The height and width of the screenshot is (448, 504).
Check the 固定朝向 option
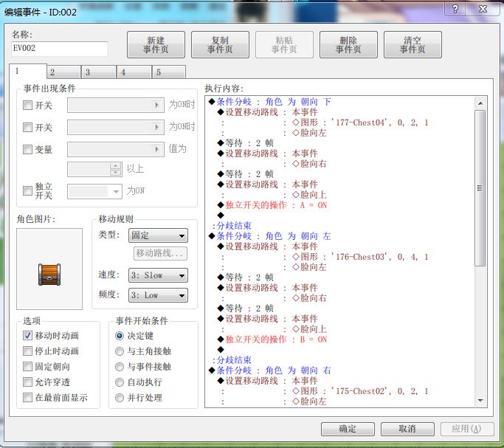click(x=27, y=366)
